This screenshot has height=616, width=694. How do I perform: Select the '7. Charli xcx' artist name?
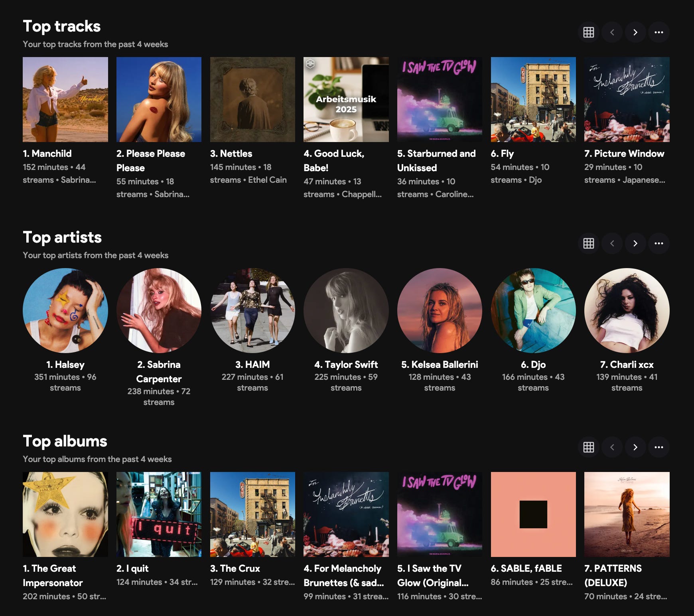point(627,365)
